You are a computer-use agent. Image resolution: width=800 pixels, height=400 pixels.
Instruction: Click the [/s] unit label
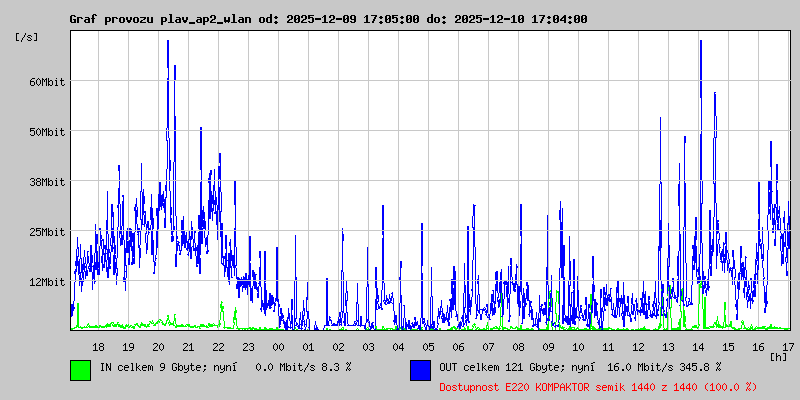coord(27,37)
